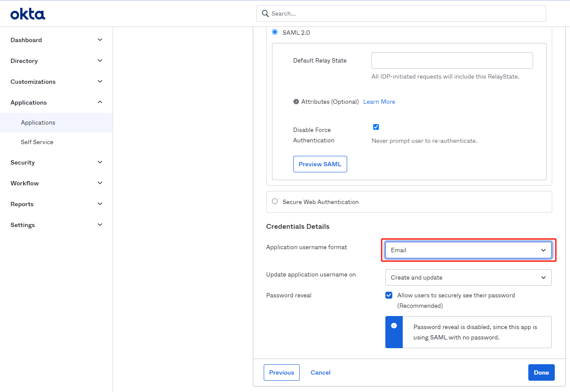Click the Okta logo

click(x=28, y=14)
